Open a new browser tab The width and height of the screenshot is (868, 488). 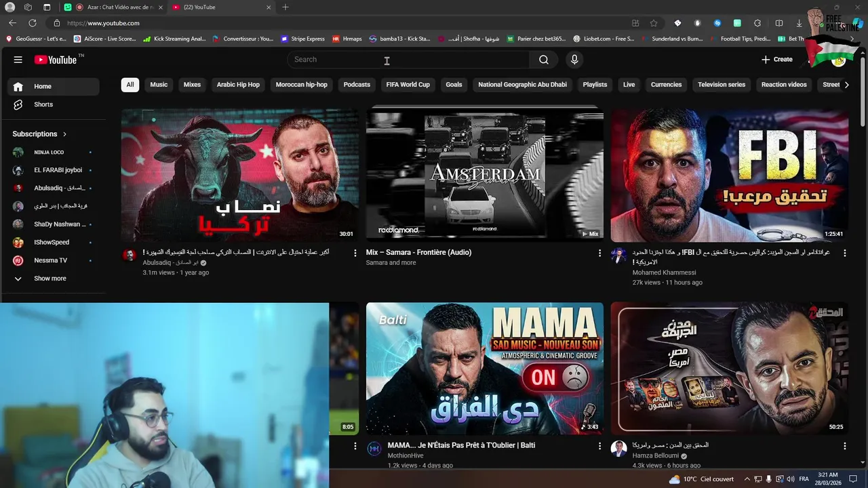[285, 7]
